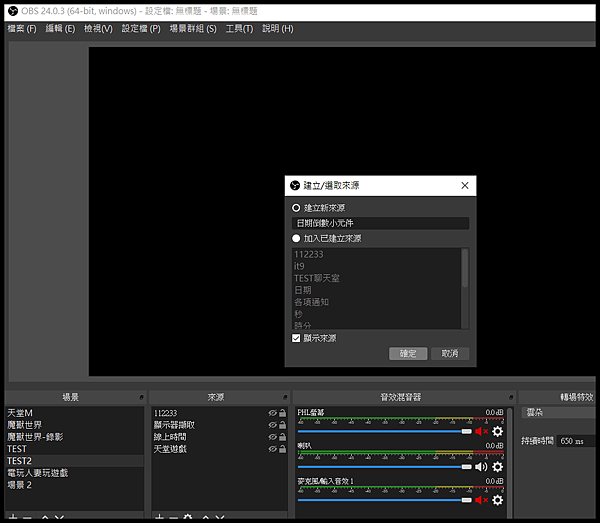600x523 pixels.
Task: Select 各項通知 in existing sources list
Action: (377, 302)
